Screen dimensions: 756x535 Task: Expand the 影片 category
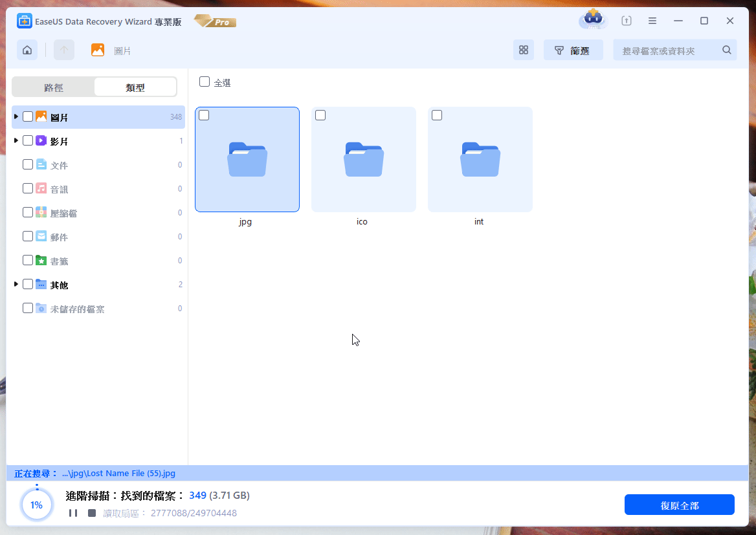point(16,141)
